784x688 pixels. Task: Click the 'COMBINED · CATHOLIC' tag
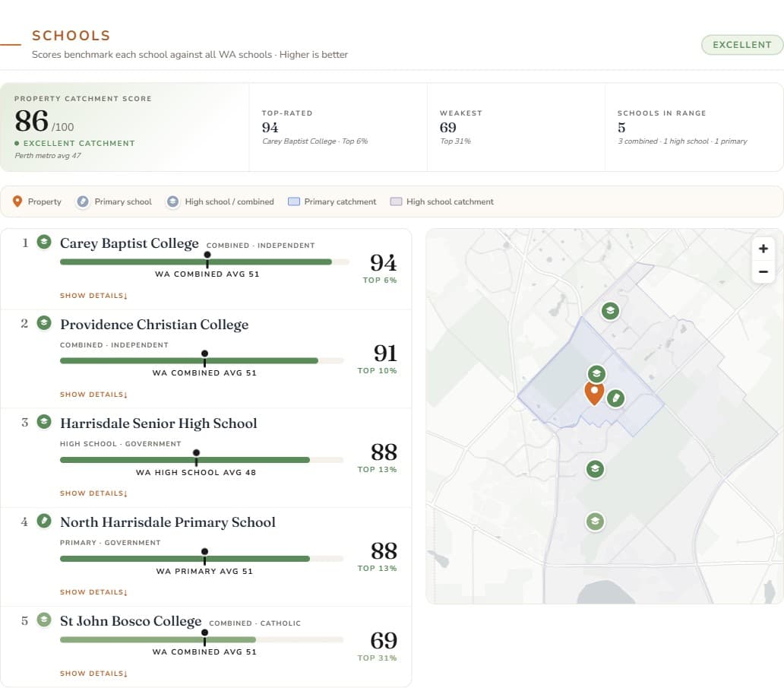click(x=255, y=623)
